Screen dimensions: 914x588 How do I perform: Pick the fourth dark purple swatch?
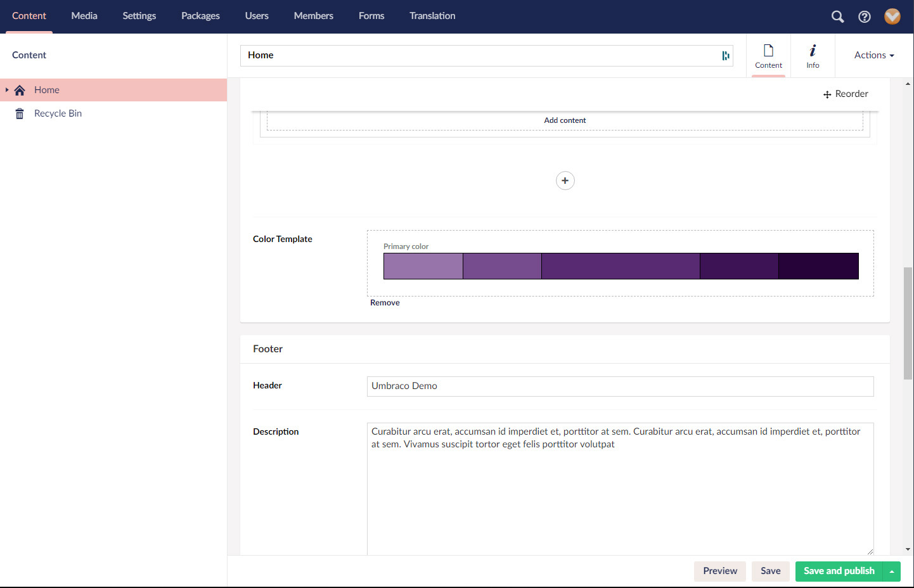[x=740, y=266]
